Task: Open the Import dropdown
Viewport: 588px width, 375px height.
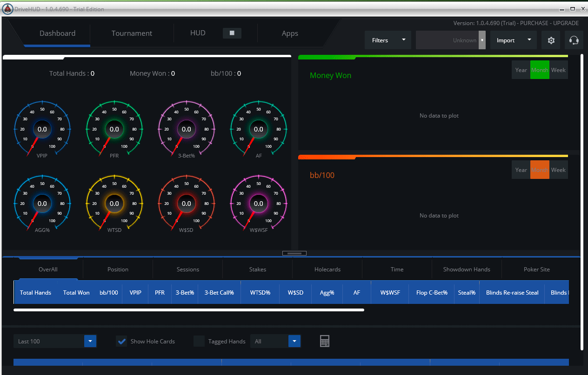Action: (x=513, y=40)
